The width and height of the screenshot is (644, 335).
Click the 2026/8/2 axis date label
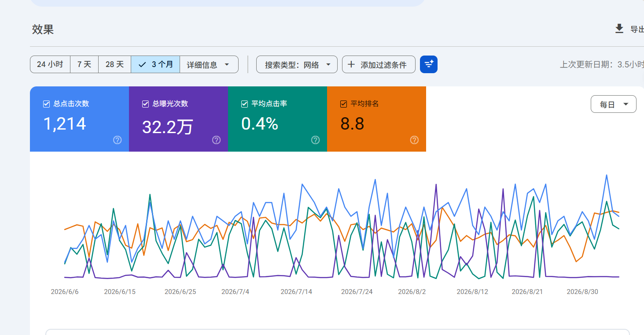(x=412, y=292)
